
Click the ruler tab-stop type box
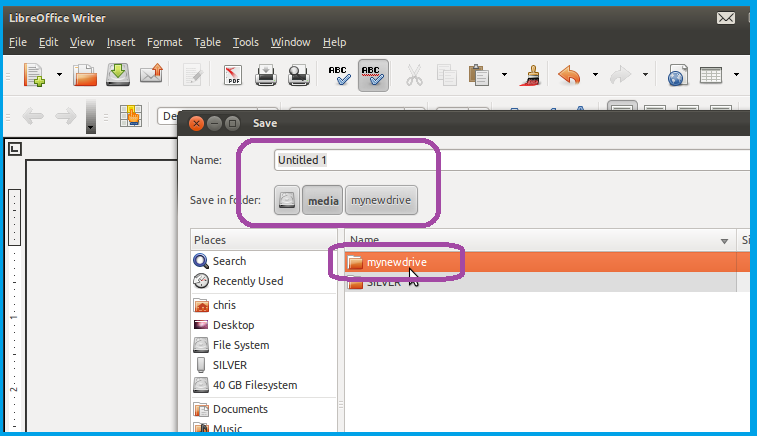15,149
